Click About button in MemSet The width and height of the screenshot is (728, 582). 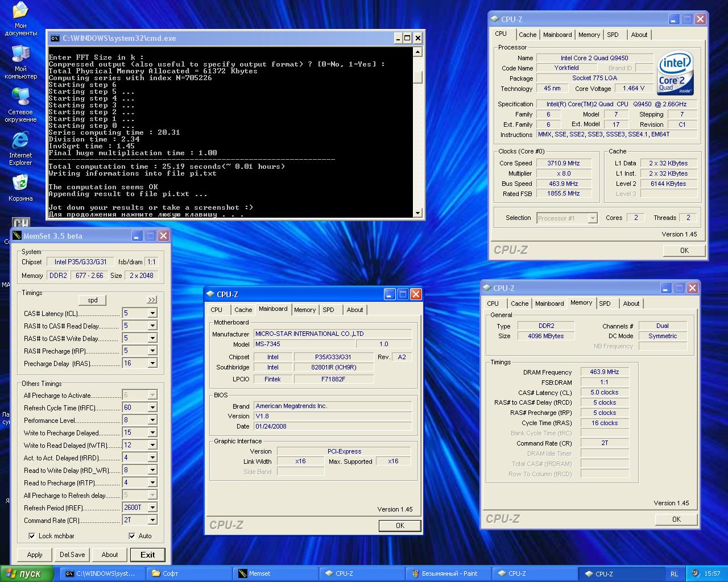(110, 555)
